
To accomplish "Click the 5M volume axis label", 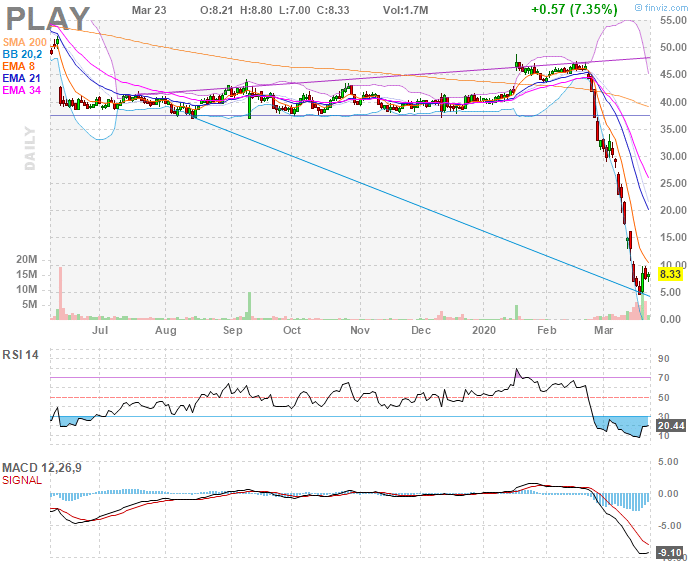I will pyautogui.click(x=30, y=305).
